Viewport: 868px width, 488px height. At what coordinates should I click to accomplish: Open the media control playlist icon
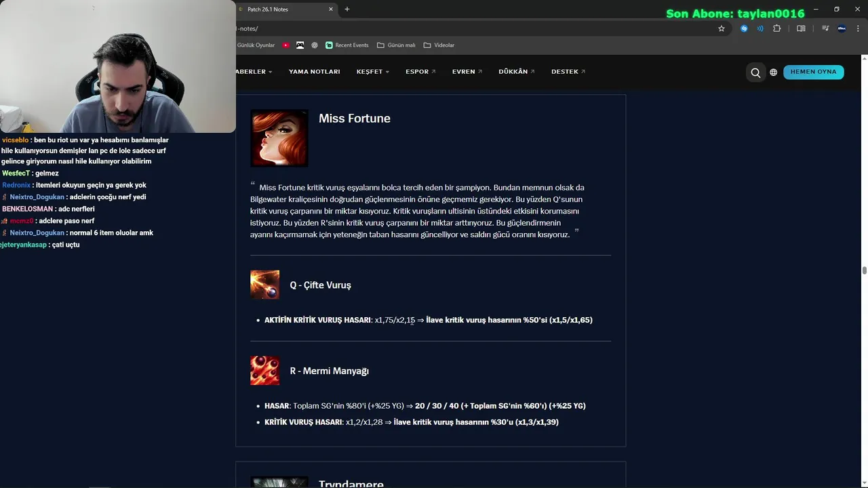click(825, 28)
